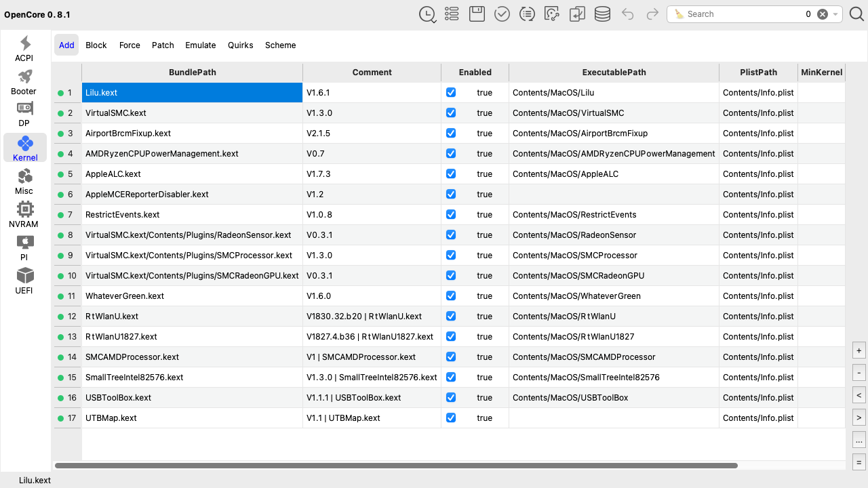Open the ACPI section in sidebar
This screenshot has height=488, width=868.
tap(24, 49)
